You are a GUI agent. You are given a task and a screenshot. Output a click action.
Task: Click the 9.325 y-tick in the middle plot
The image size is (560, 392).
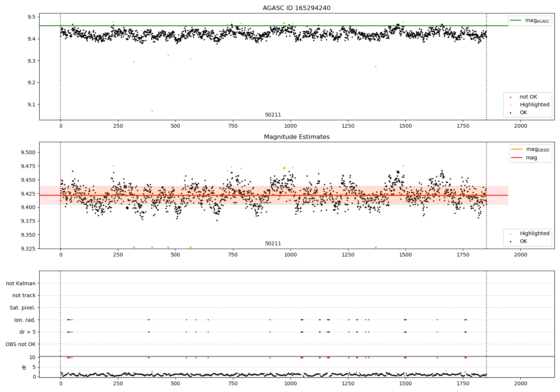(x=28, y=249)
